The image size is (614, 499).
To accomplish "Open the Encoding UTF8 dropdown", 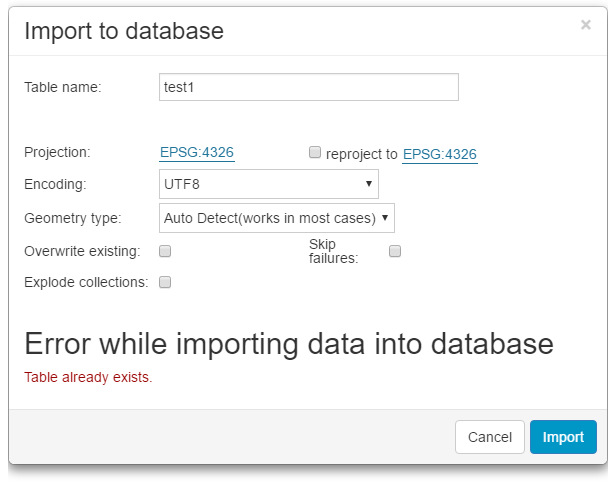I will point(269,184).
